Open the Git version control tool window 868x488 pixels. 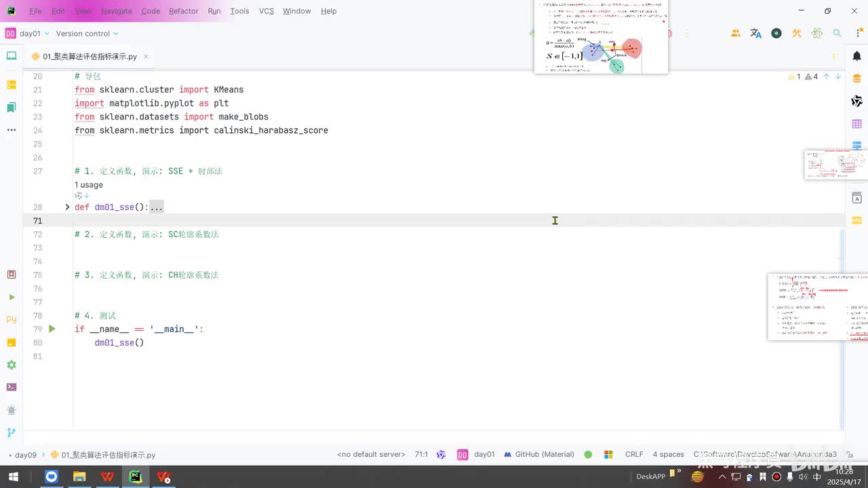click(x=11, y=432)
